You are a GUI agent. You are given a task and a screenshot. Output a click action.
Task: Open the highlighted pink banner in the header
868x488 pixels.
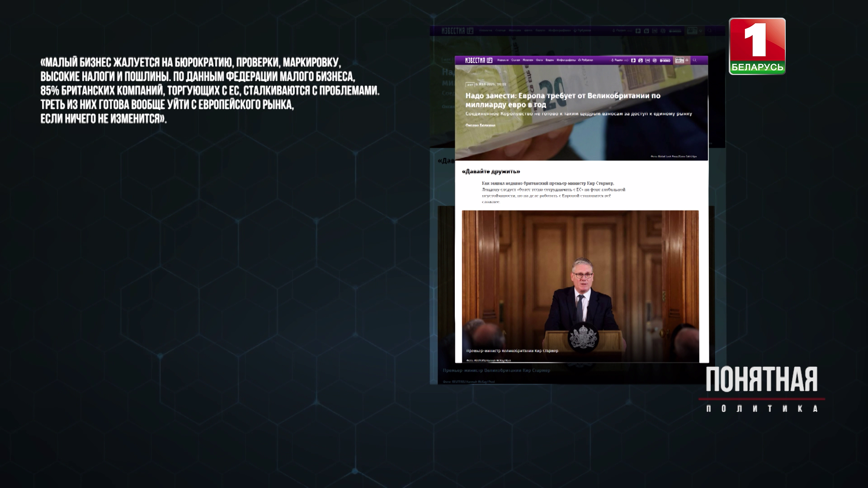click(681, 60)
